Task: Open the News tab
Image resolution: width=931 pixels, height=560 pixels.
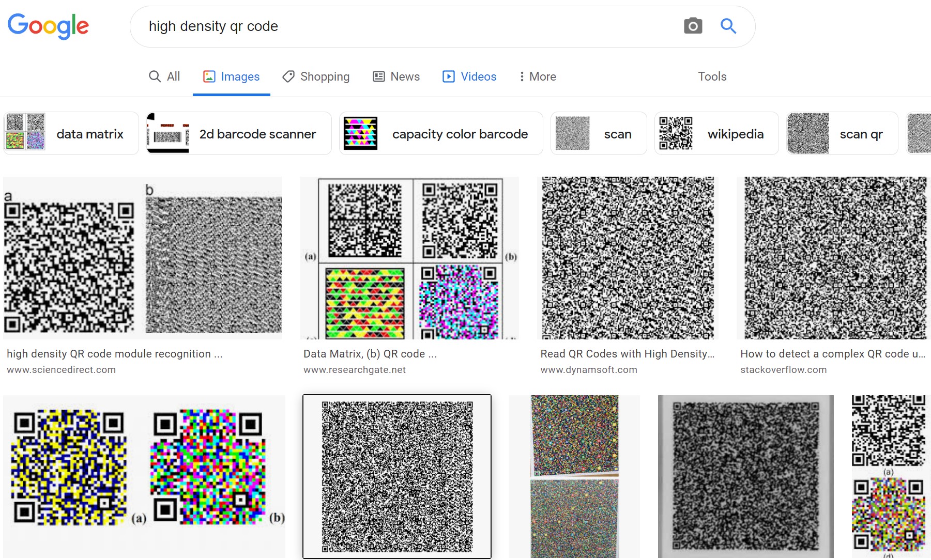Action: (396, 76)
